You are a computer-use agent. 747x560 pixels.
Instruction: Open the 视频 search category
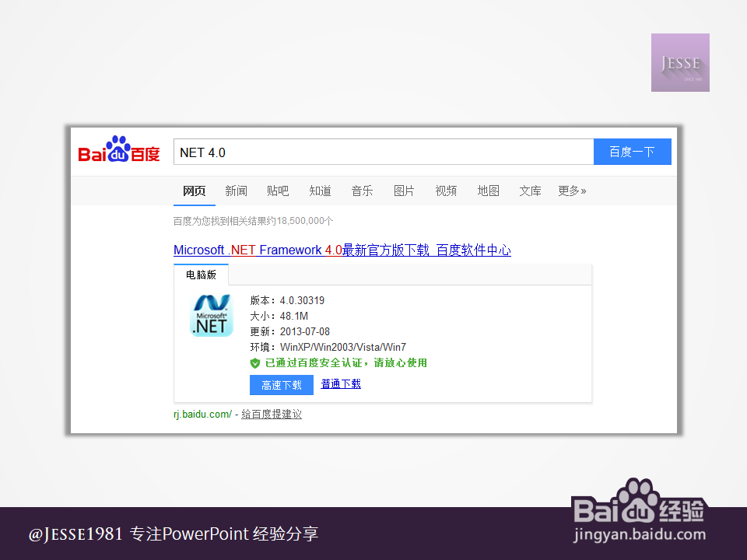tap(446, 191)
